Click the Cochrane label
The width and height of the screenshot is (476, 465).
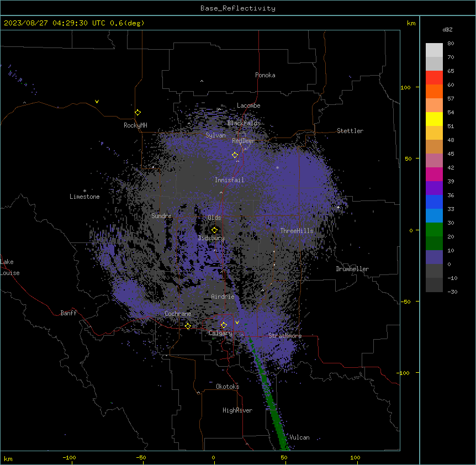point(178,314)
